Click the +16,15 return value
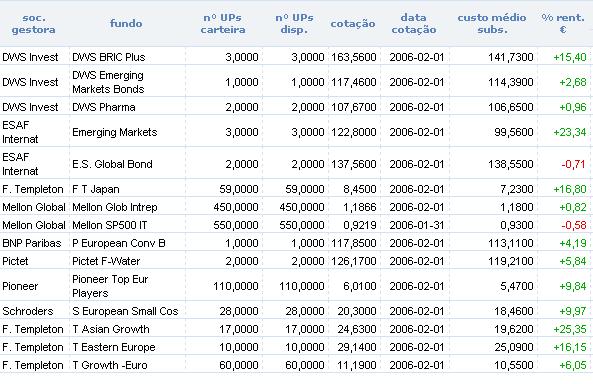Image resolution: width=593 pixels, height=384 pixels. click(x=570, y=347)
